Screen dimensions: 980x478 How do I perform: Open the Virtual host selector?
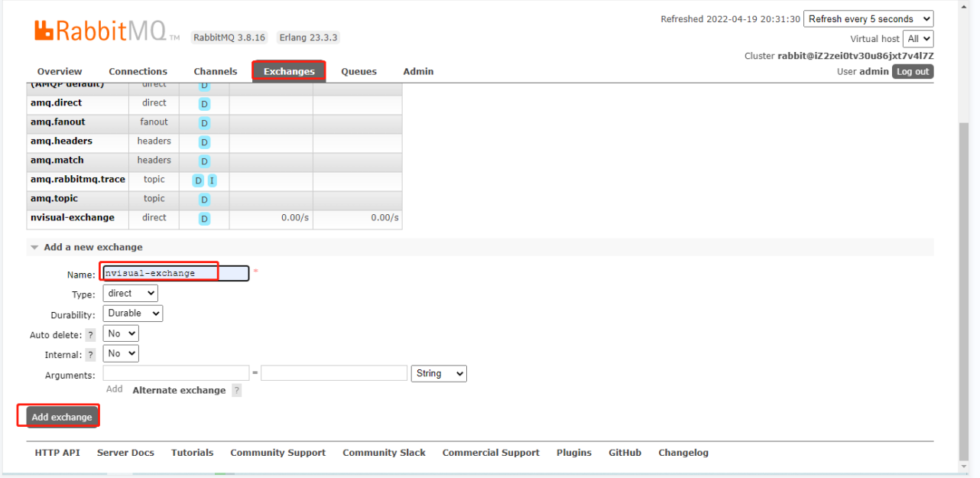[x=918, y=38]
